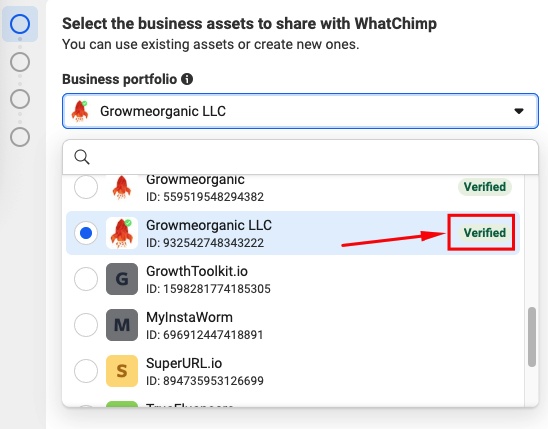
Task: Click the portfolio search input field
Action: (300, 157)
